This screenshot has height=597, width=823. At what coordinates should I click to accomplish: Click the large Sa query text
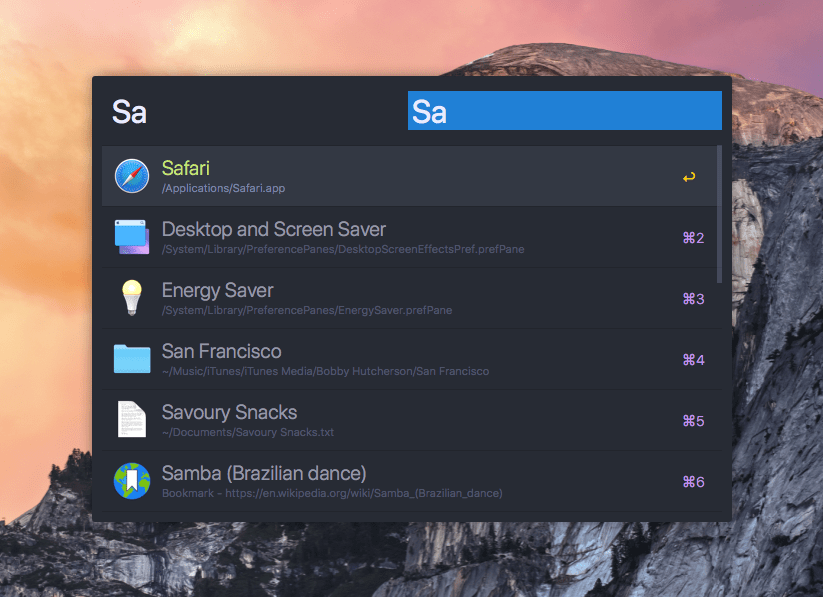129,111
